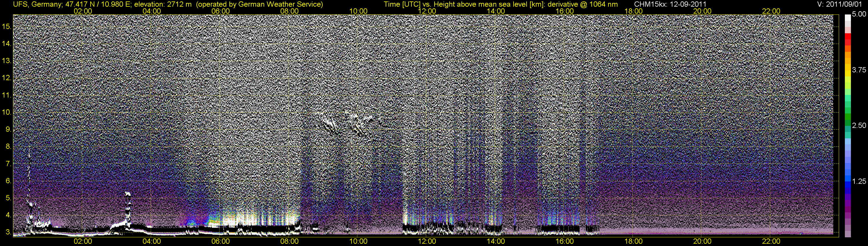Click '12:00' on the bottom time axis
Image resolution: width=868 pixels, height=246 pixels.
[x=427, y=241]
